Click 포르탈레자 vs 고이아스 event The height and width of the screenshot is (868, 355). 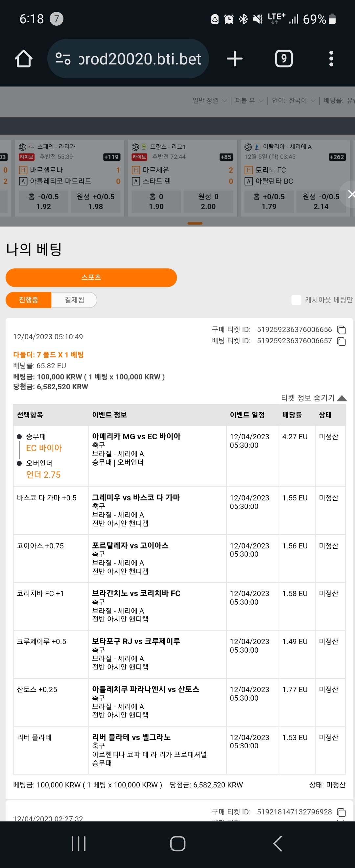pyautogui.click(x=130, y=545)
